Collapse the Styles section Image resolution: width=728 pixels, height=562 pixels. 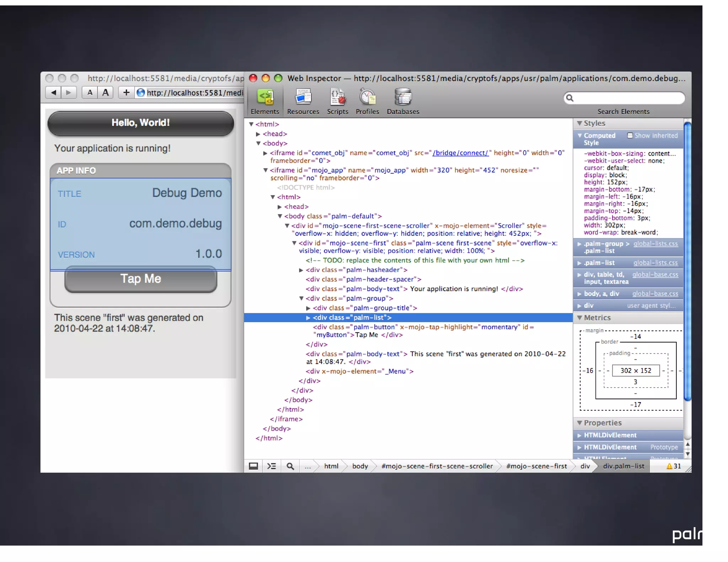[580, 123]
